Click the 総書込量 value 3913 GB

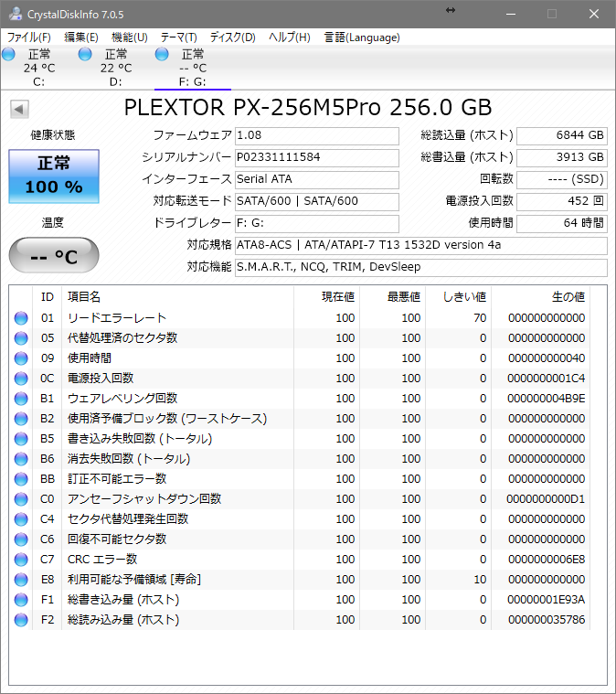(x=562, y=157)
